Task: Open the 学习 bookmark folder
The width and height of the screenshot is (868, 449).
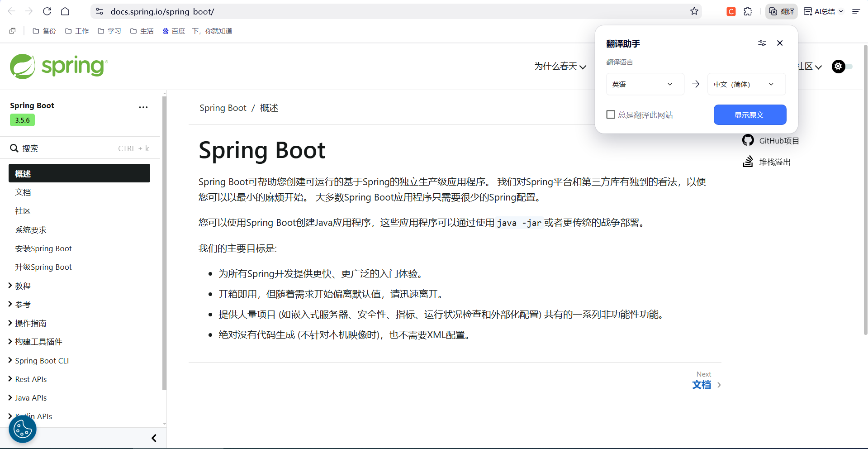Action: coord(109,31)
